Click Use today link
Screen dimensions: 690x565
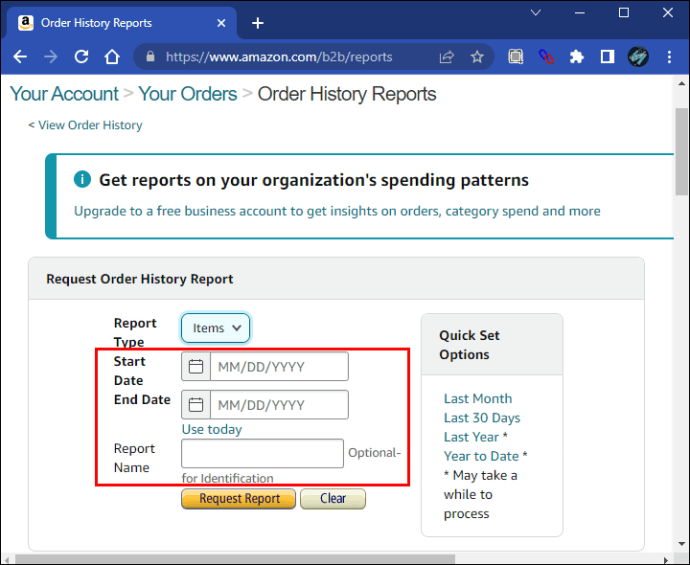[212, 429]
